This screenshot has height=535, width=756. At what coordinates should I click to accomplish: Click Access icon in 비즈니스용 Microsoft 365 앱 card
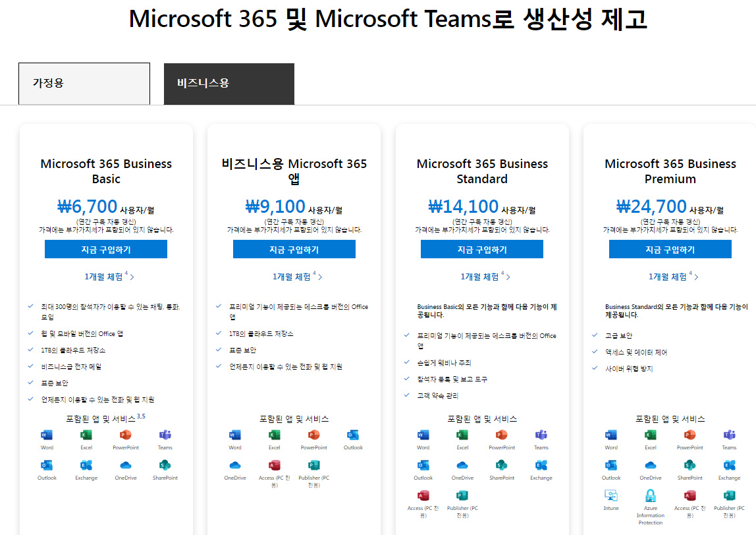[275, 466]
